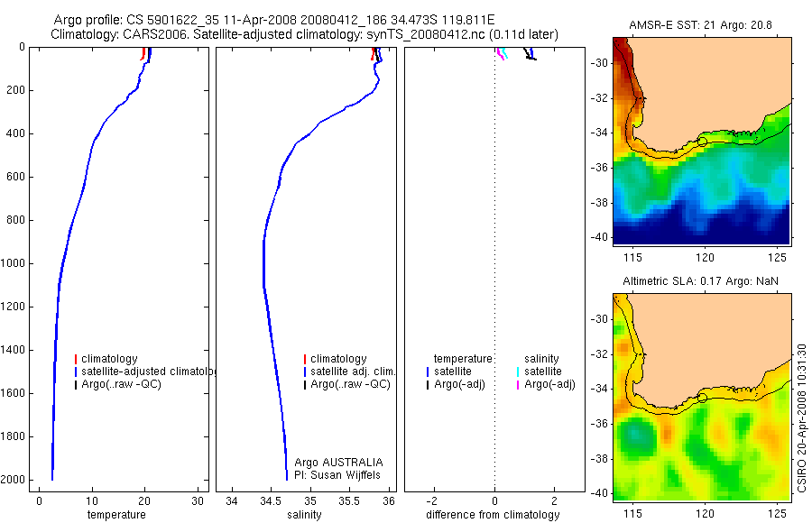Open the AMSR-E SST map image
812x523 pixels.
click(x=702, y=141)
